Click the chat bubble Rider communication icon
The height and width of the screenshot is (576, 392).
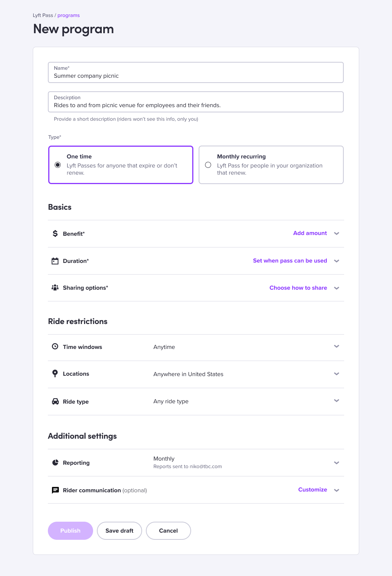pos(55,490)
